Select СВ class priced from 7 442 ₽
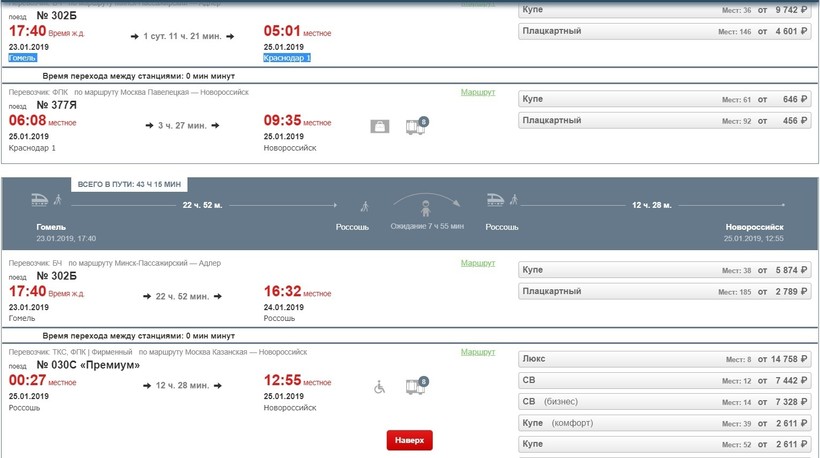This screenshot has height=458, width=820. (664, 381)
